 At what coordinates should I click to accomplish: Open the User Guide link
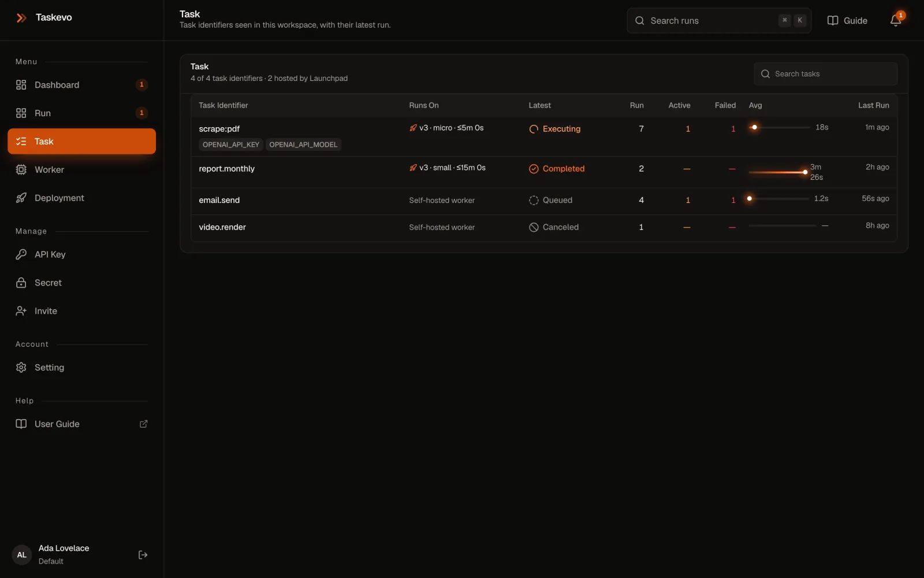(81, 424)
